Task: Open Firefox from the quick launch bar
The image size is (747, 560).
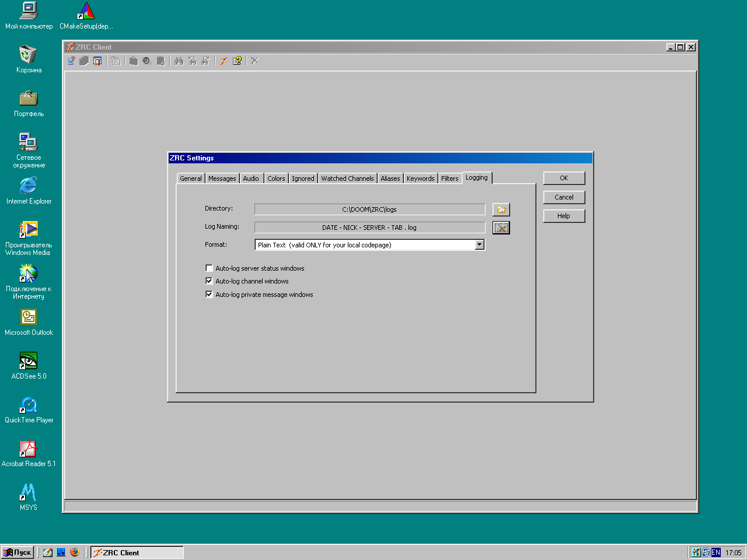Action: pyautogui.click(x=75, y=552)
